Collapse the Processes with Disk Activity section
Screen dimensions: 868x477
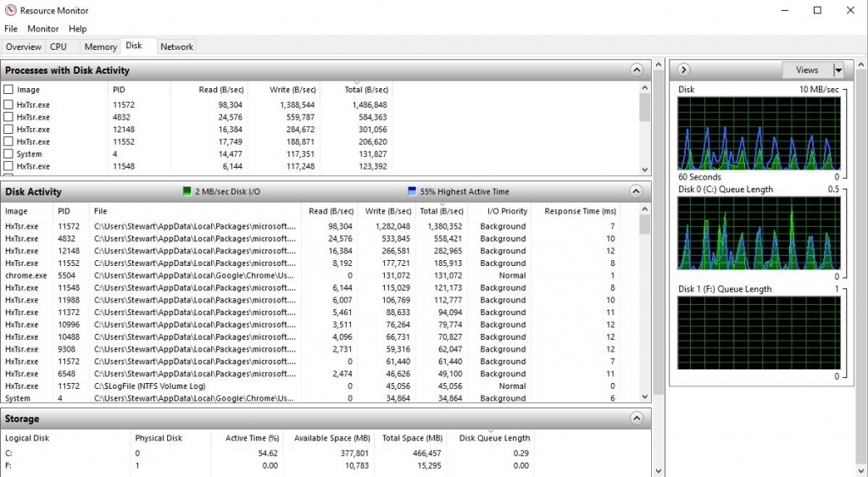637,70
